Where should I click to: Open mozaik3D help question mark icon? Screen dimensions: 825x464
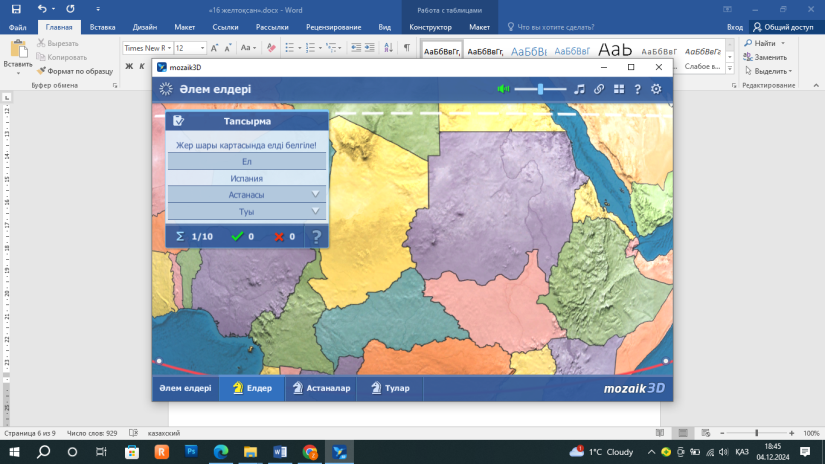pyautogui.click(x=637, y=89)
